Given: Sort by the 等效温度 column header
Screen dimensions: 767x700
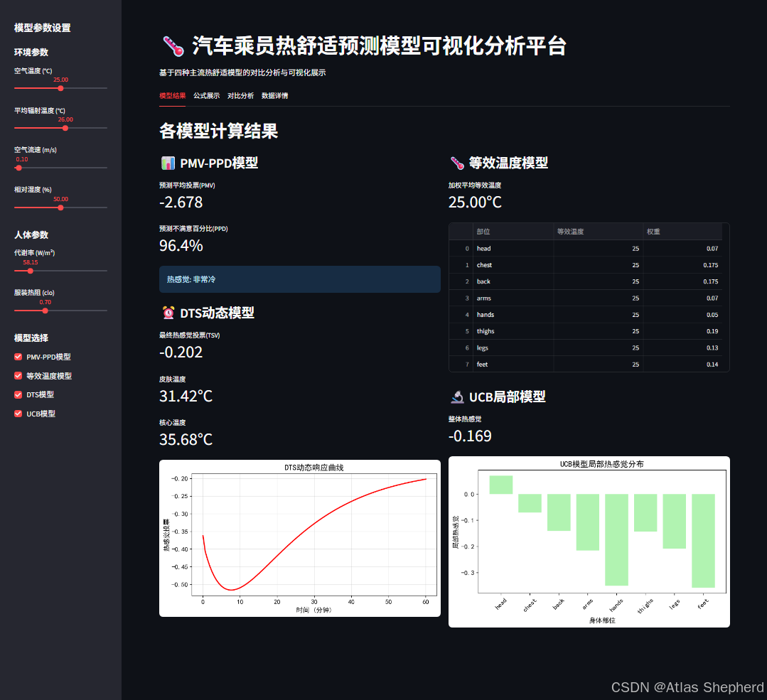Looking at the screenshot, I should click(598, 232).
